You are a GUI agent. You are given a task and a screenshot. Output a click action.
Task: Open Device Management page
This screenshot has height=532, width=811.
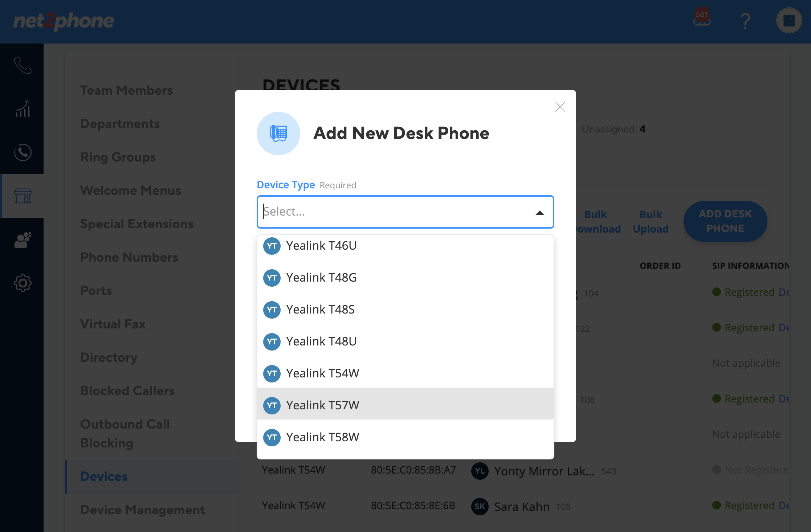pos(142,510)
